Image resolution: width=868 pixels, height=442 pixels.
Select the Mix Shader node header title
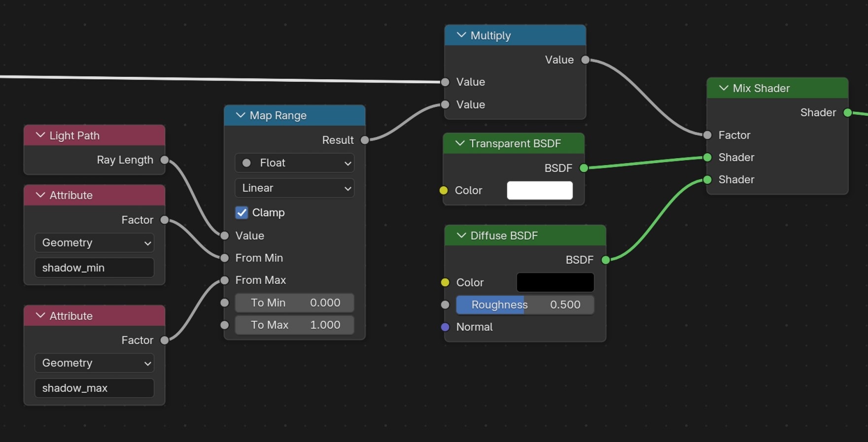761,88
